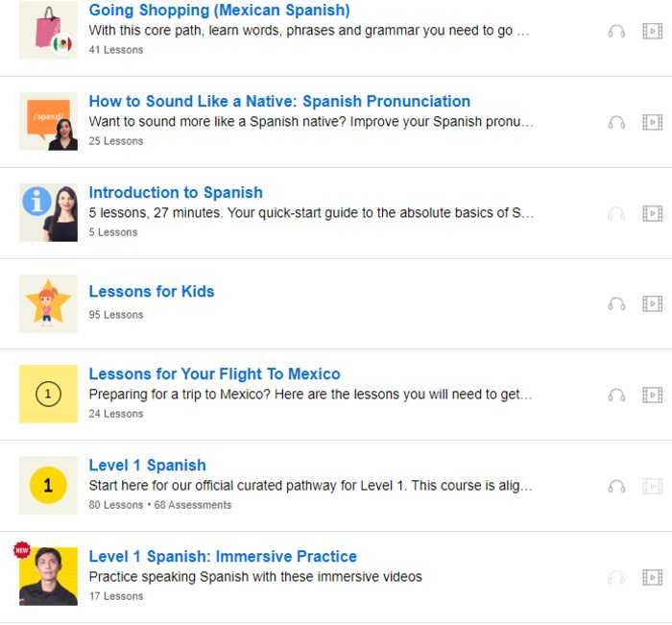Select video icon for Spanish Pronunciation course
This screenshot has width=672, height=625.
652,123
